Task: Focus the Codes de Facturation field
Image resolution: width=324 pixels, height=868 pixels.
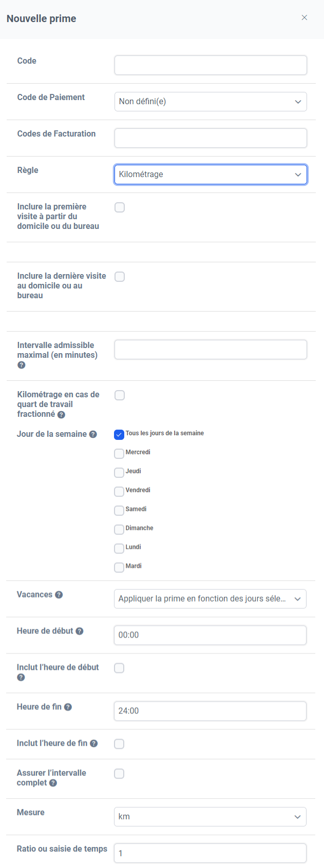Action: tap(211, 138)
